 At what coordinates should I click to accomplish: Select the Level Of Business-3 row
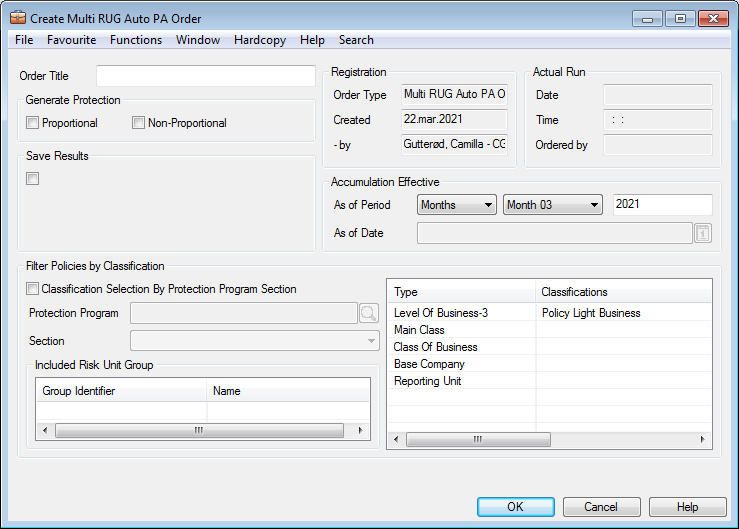click(x=550, y=313)
